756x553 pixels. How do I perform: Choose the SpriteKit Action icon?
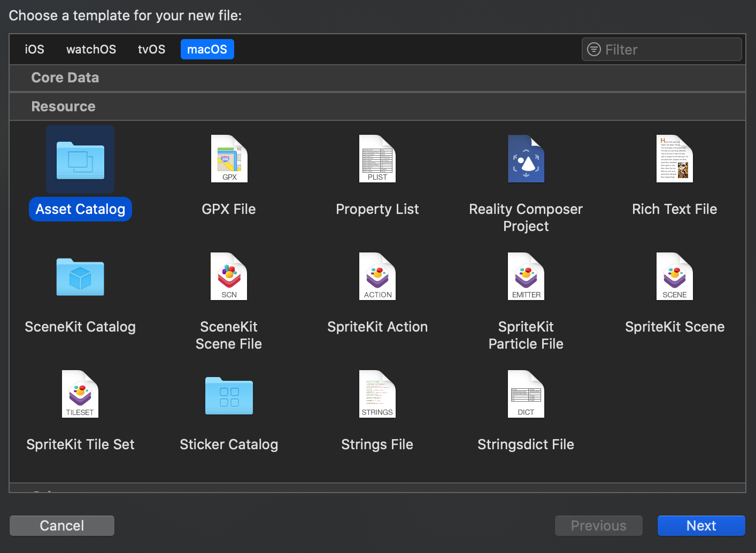click(x=377, y=276)
